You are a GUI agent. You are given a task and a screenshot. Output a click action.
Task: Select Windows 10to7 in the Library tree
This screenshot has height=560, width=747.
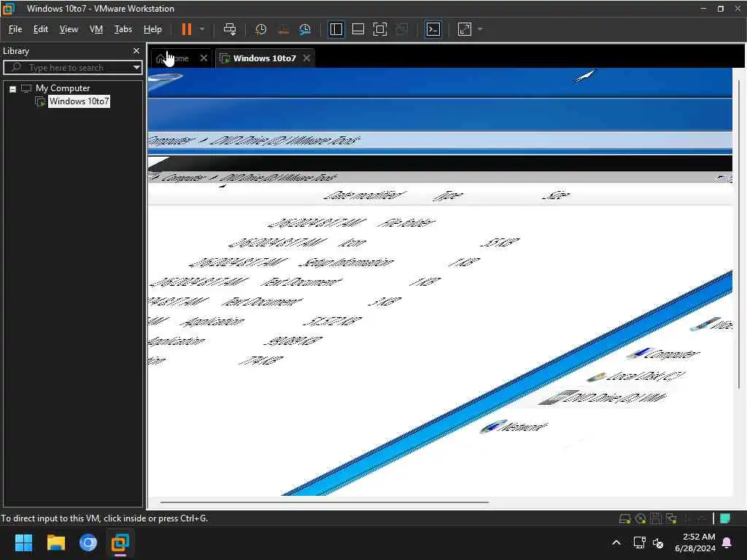click(x=79, y=101)
